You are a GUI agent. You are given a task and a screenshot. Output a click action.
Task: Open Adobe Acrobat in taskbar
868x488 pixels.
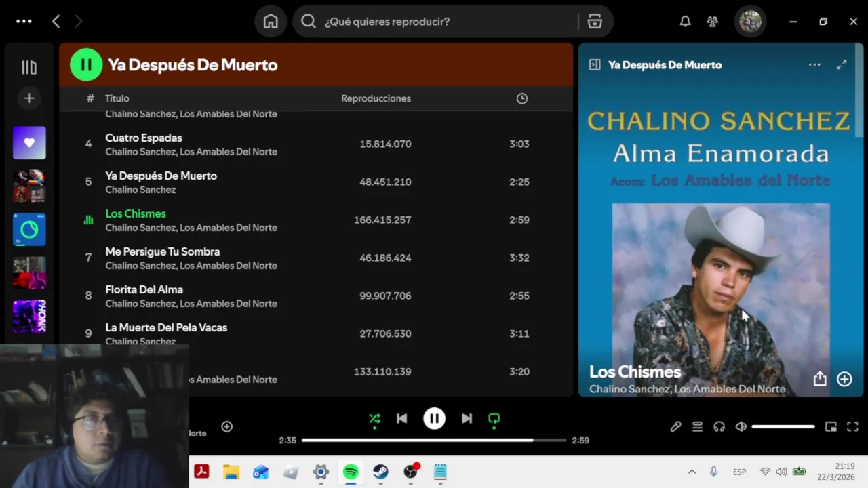[x=201, y=472]
